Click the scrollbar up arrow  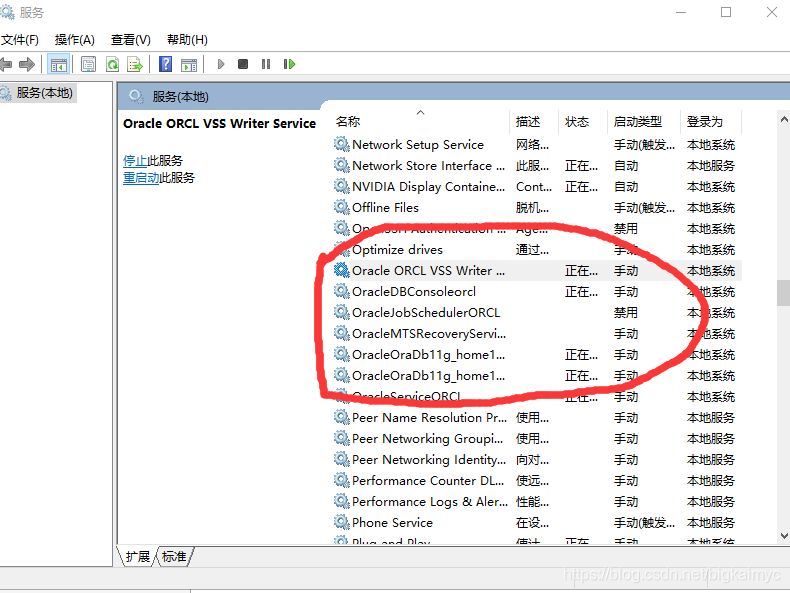(784, 119)
